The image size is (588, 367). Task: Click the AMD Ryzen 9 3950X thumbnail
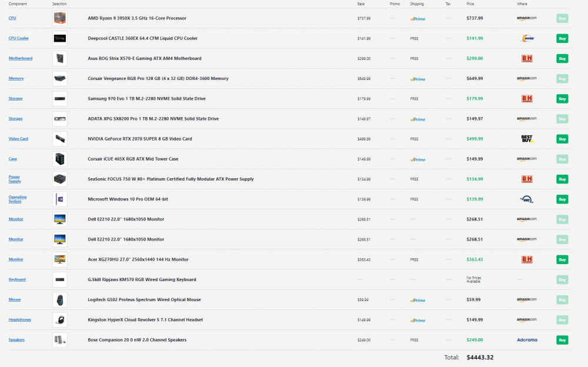(60, 18)
